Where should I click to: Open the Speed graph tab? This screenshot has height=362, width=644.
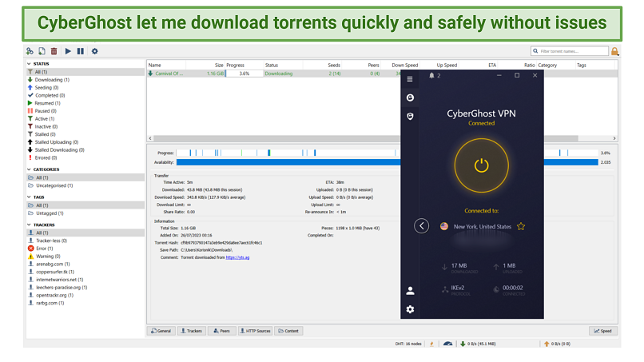pyautogui.click(x=603, y=331)
